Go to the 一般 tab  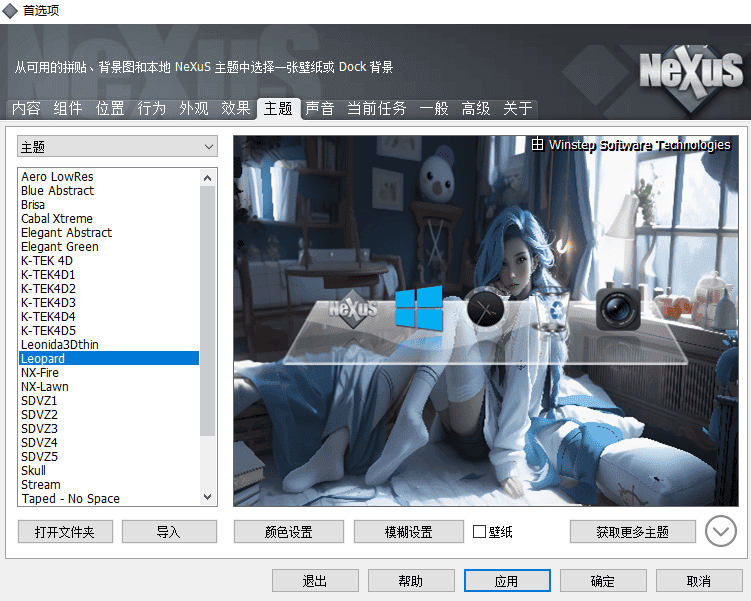[434, 108]
